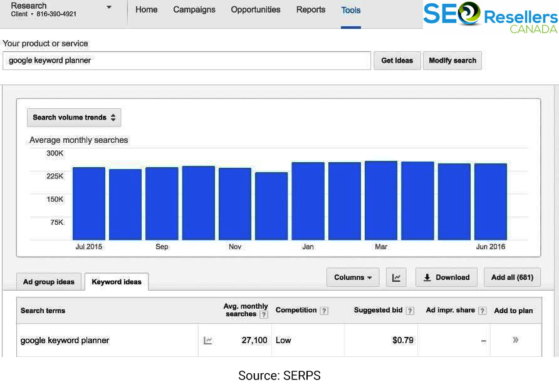This screenshot has width=559, height=392.
Task: Click the SEO Resellers Canada logo
Action: tap(491, 17)
